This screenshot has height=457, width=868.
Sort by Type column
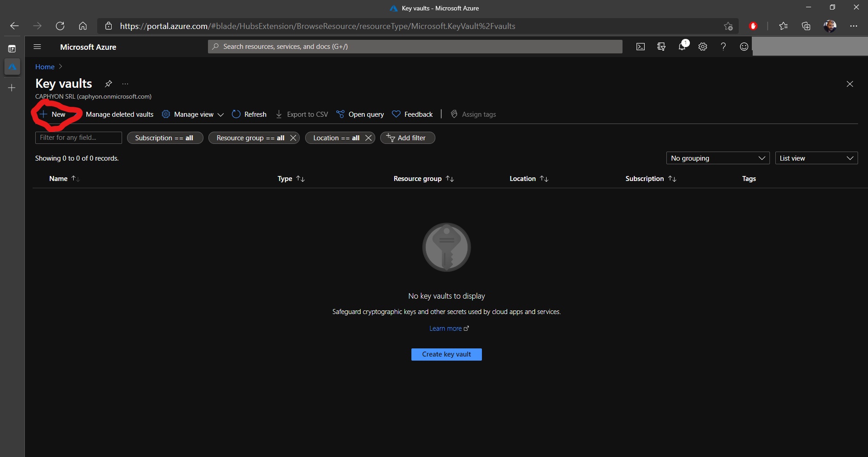click(x=291, y=179)
